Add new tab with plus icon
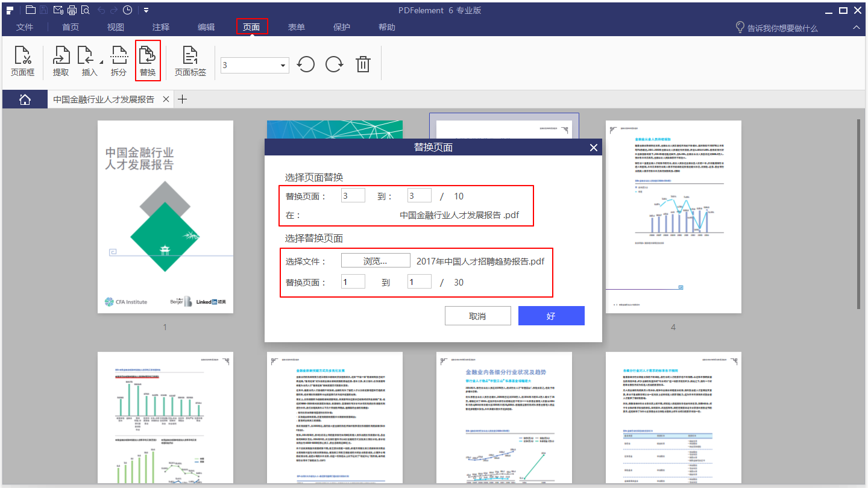Screen dimensions: 868x488 click(x=183, y=99)
